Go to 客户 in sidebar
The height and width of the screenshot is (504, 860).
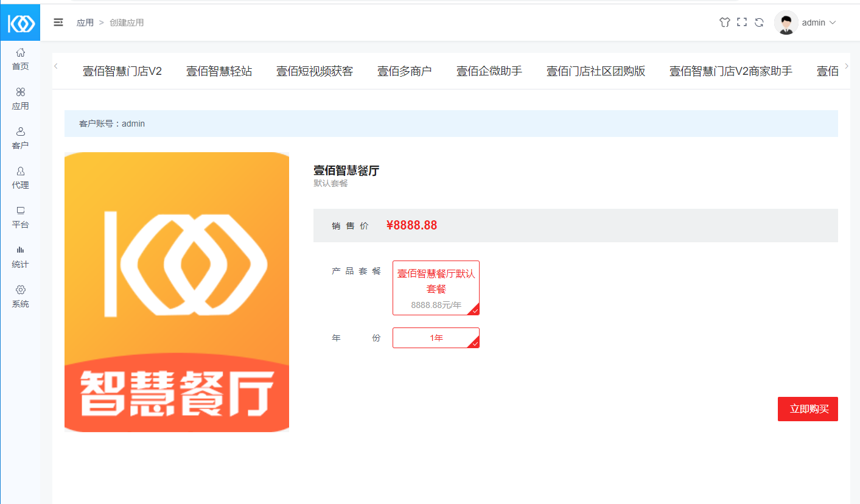(21, 139)
